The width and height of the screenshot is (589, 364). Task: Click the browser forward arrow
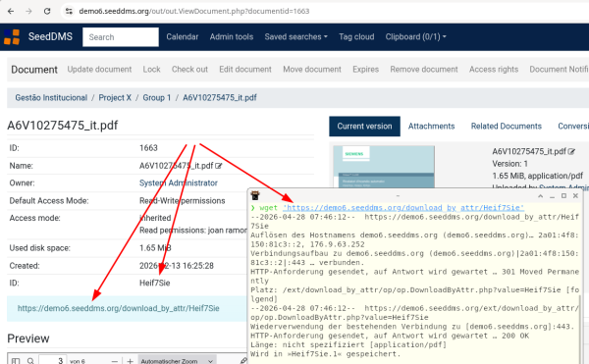click(28, 11)
